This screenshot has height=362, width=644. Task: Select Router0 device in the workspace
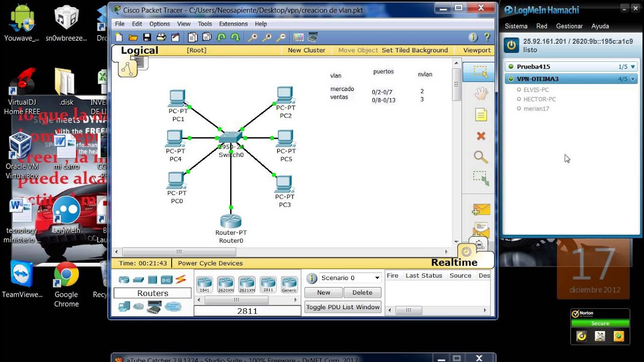(231, 221)
